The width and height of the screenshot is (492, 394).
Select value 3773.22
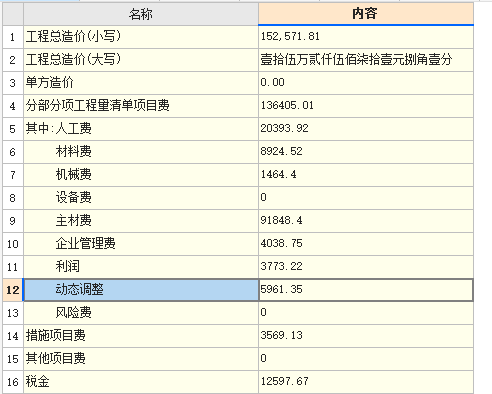366,267
